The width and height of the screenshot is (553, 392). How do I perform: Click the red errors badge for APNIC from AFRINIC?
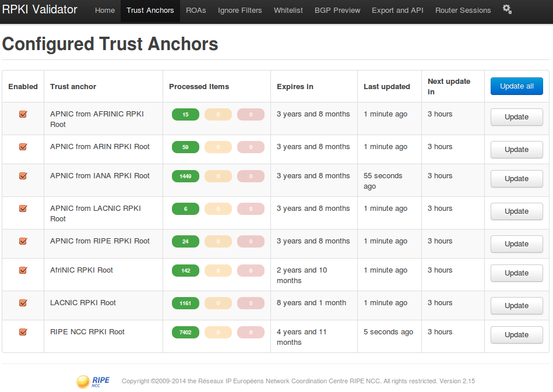251,115
